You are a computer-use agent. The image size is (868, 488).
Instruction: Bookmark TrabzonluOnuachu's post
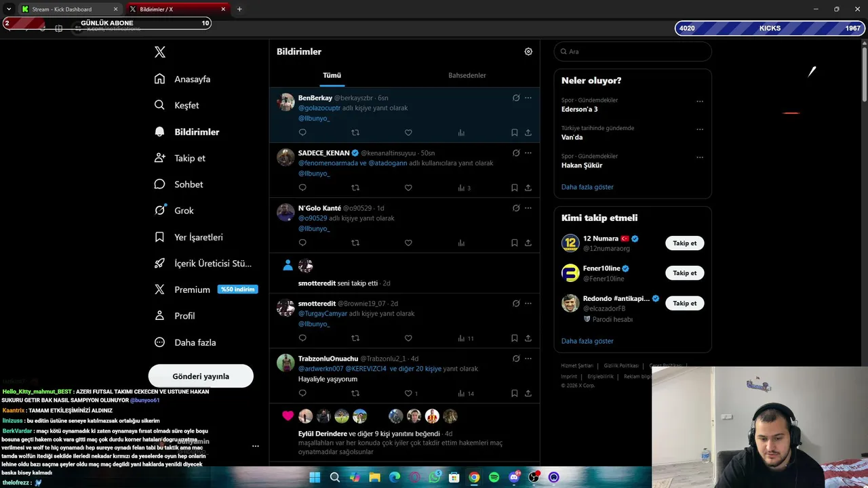[x=515, y=393]
